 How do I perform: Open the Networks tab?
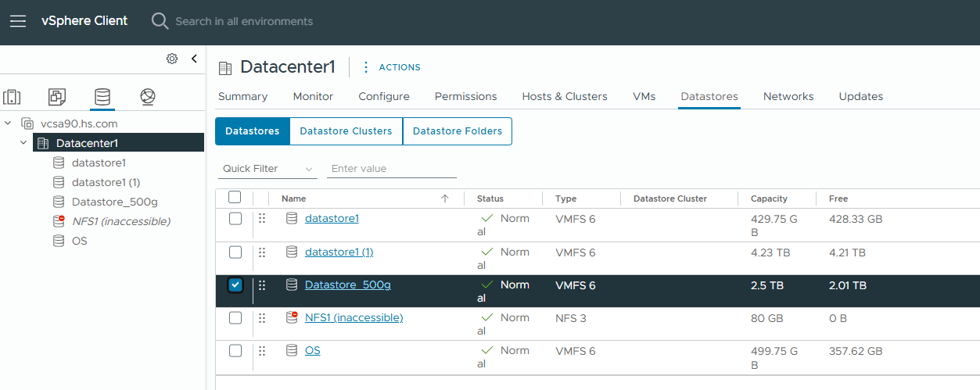[788, 97]
